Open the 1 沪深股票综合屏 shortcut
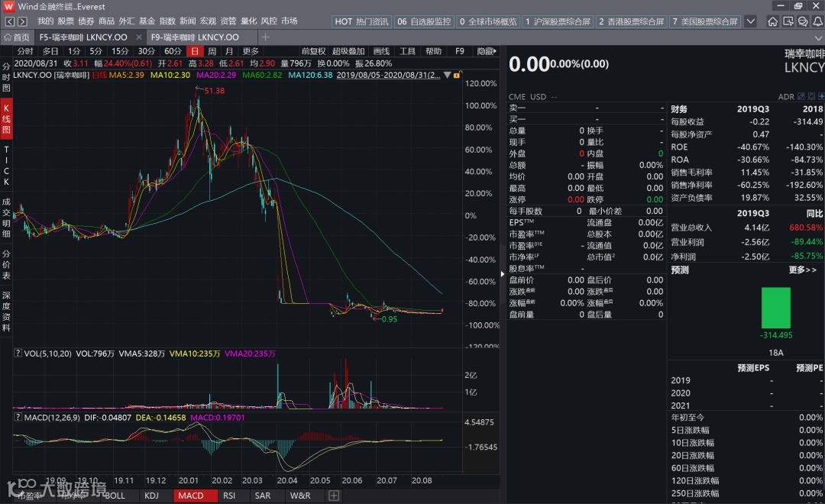This screenshot has height=504, width=825. 558,21
